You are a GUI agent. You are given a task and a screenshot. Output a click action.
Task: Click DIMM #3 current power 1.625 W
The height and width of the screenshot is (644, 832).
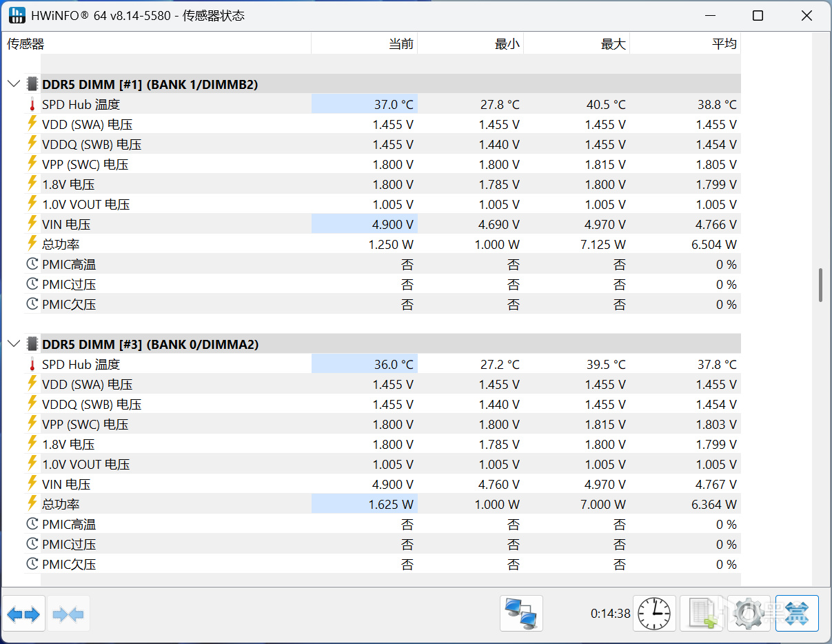[x=391, y=504]
